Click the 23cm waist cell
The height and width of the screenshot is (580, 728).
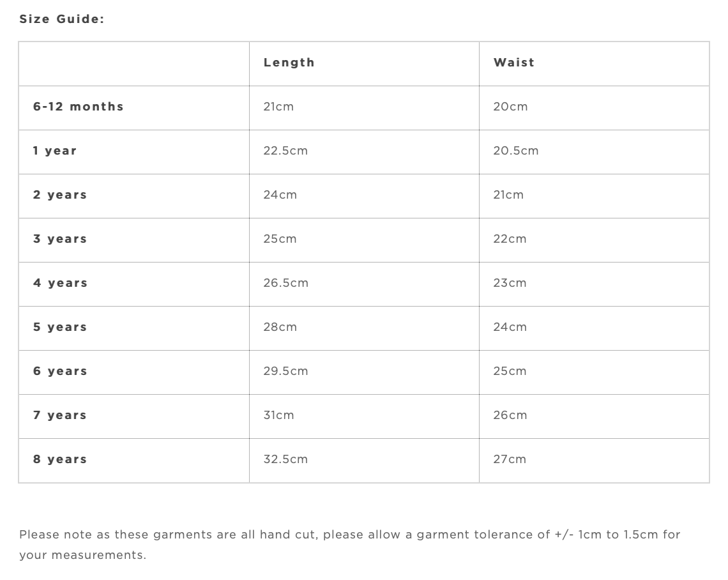coord(510,283)
